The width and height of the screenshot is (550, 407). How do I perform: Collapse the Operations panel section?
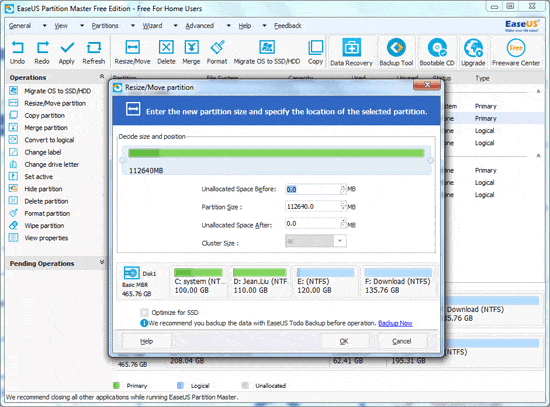click(102, 76)
